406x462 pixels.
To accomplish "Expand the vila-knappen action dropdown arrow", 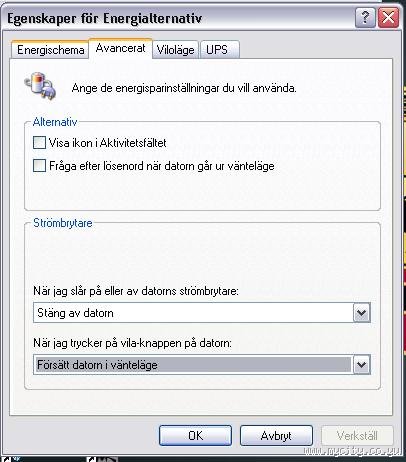I will pos(362,364).
